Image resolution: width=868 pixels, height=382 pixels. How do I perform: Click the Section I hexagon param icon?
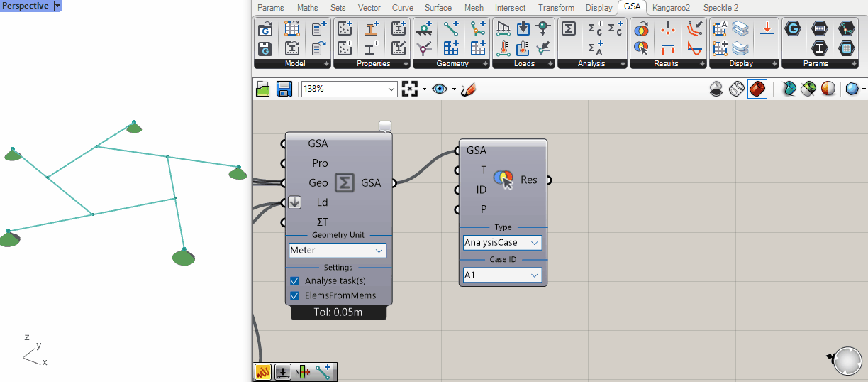(820, 48)
